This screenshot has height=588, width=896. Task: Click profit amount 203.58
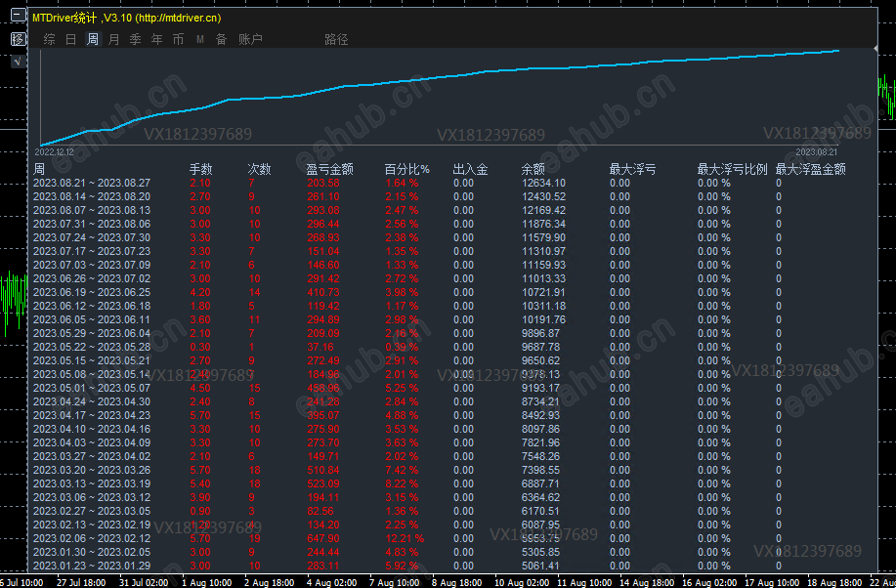[x=322, y=183]
